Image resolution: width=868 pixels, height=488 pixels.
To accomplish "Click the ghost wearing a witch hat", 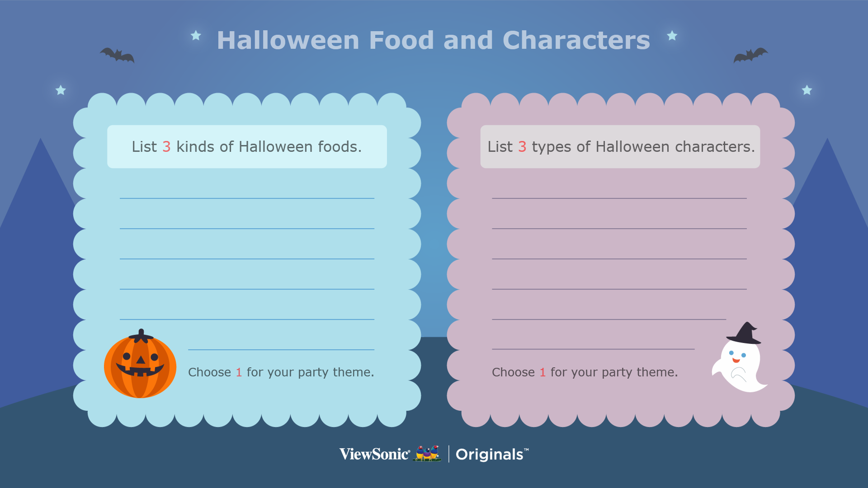I will tap(740, 357).
